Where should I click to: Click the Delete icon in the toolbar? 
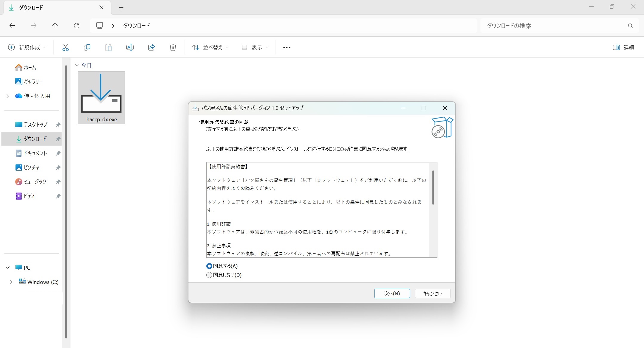point(173,47)
